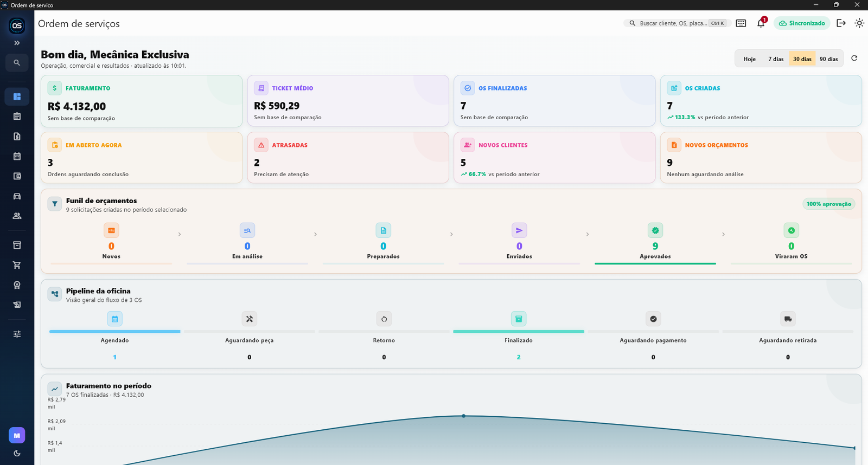Open the sidebar search icon
Screen dimensions: 868x465
pyautogui.click(x=17, y=63)
